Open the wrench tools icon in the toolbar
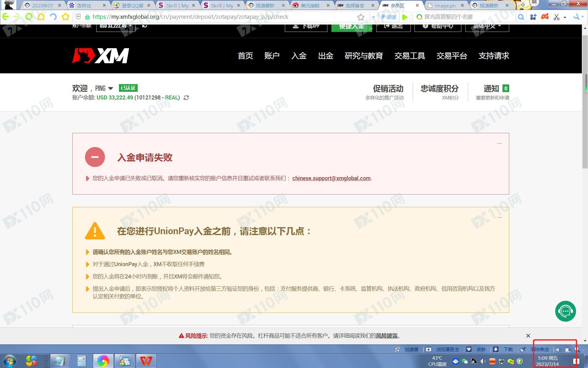588x368 pixels. point(576,17)
